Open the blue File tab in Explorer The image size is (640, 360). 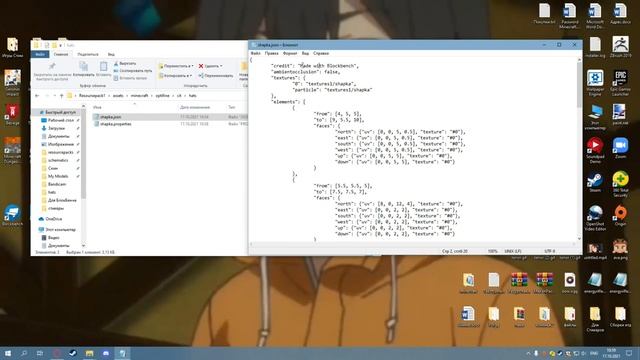(40, 54)
